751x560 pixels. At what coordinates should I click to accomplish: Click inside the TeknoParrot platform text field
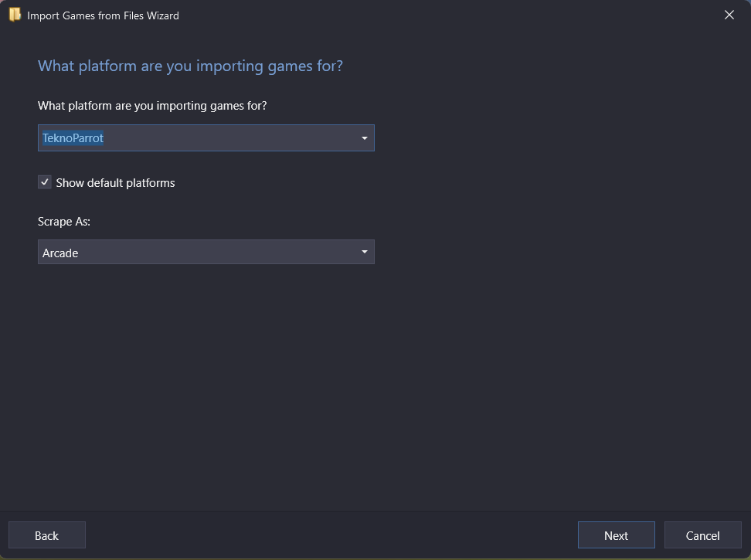point(206,137)
